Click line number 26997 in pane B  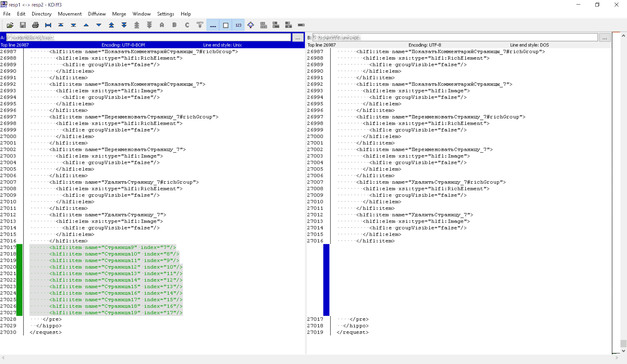315,117
